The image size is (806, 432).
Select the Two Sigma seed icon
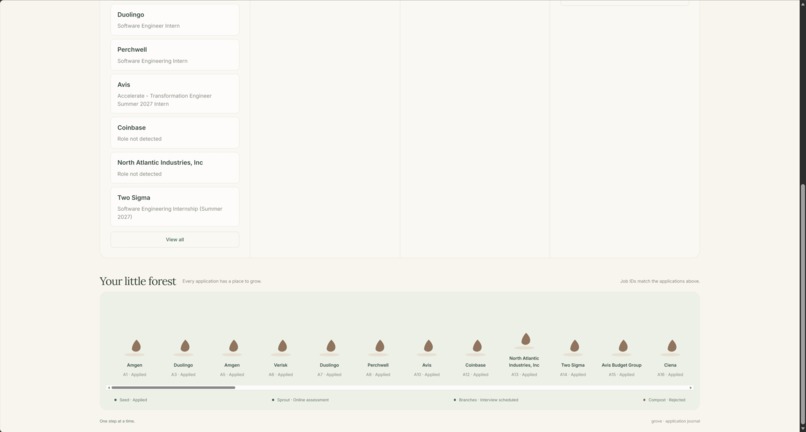[574, 346]
